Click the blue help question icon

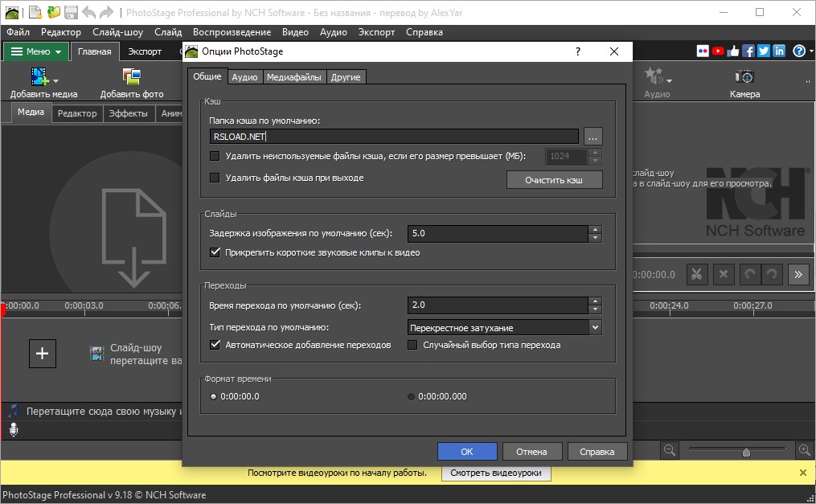(x=799, y=51)
